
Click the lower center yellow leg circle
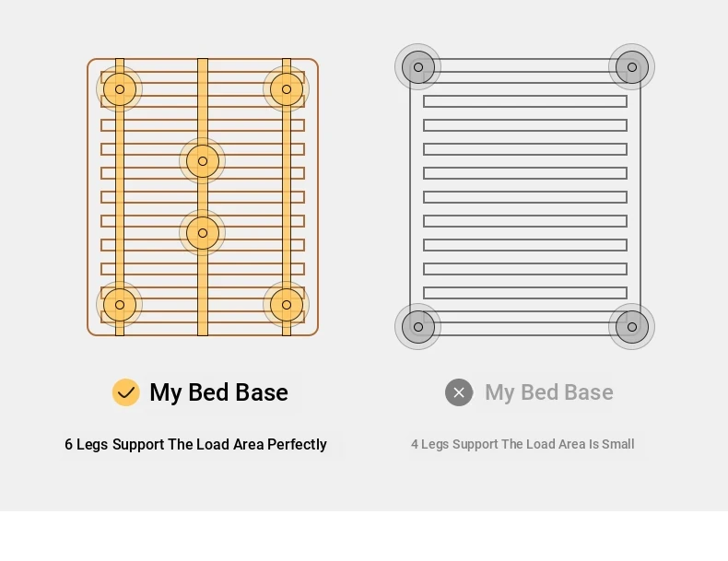point(203,233)
